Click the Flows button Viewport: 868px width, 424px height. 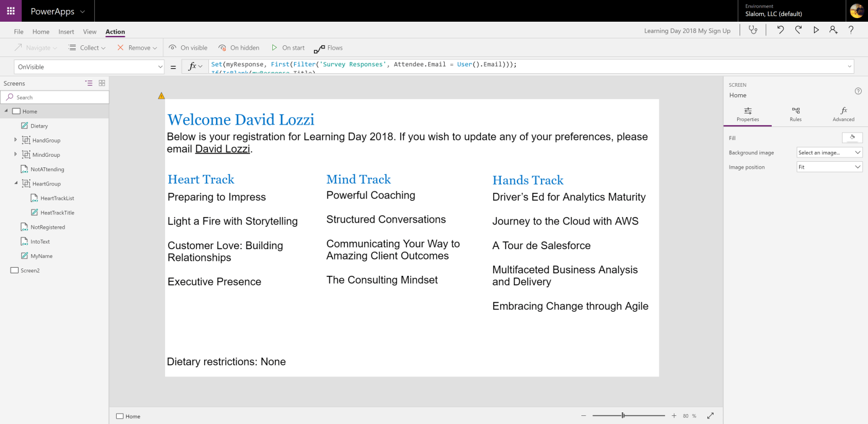[x=328, y=48]
